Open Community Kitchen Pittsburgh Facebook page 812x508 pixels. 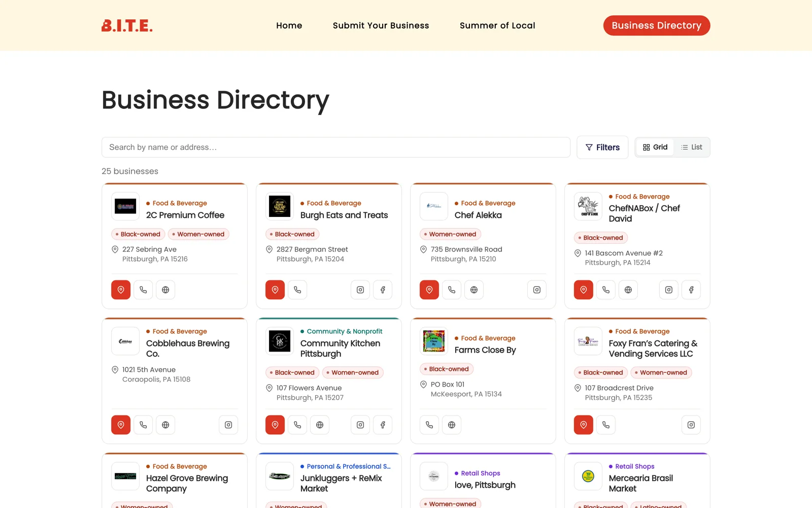pos(383,425)
